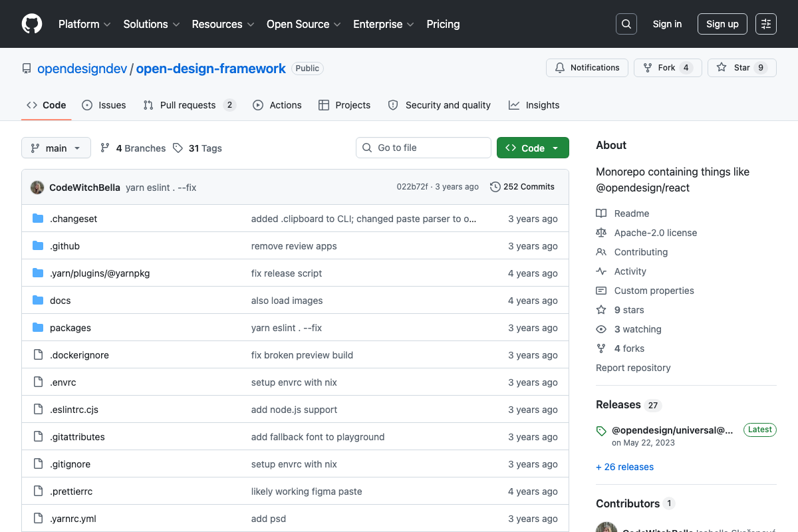The image size is (798, 532).
Task: Click the docs folder icon
Action: click(38, 301)
